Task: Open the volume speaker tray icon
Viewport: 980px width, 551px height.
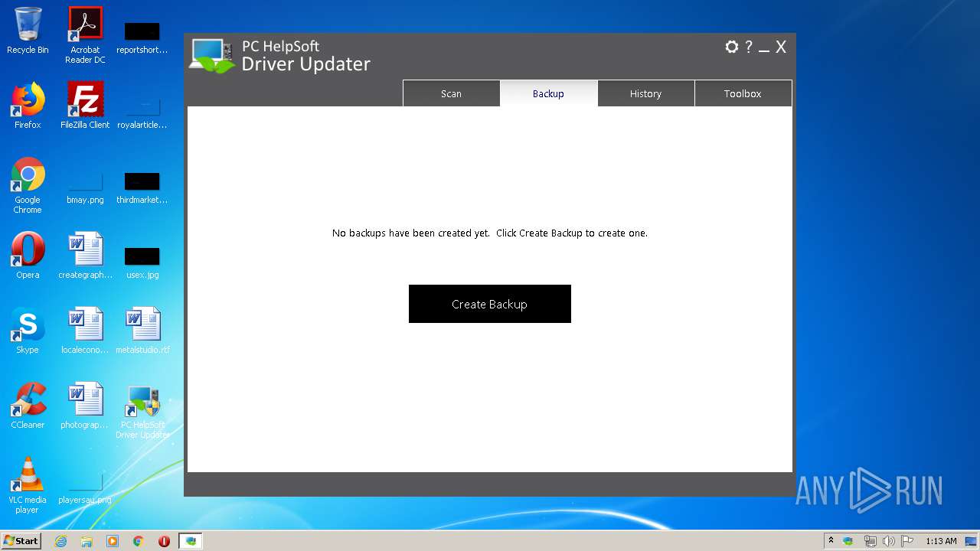Action: 890,541
